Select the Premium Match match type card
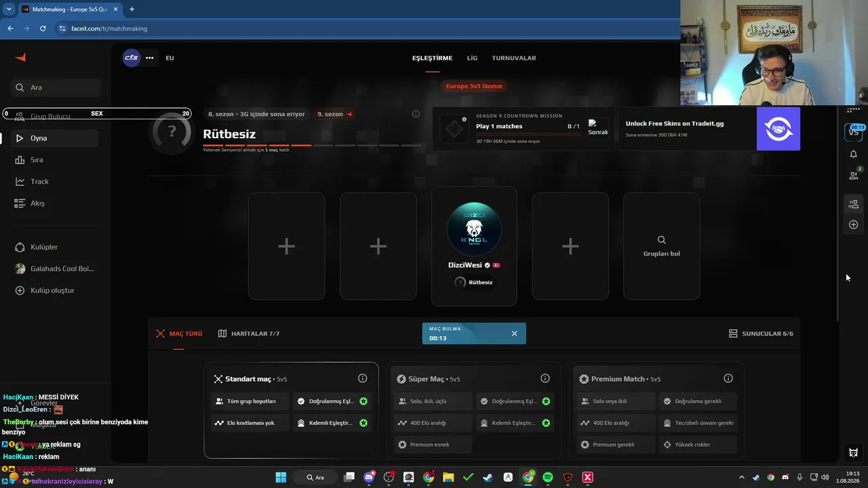The height and width of the screenshot is (488, 868). [657, 410]
